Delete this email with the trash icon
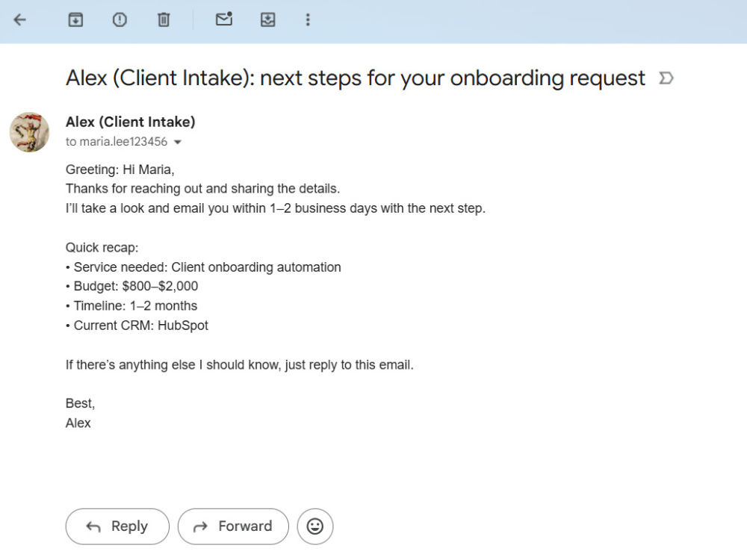The image size is (747, 560). click(x=164, y=19)
